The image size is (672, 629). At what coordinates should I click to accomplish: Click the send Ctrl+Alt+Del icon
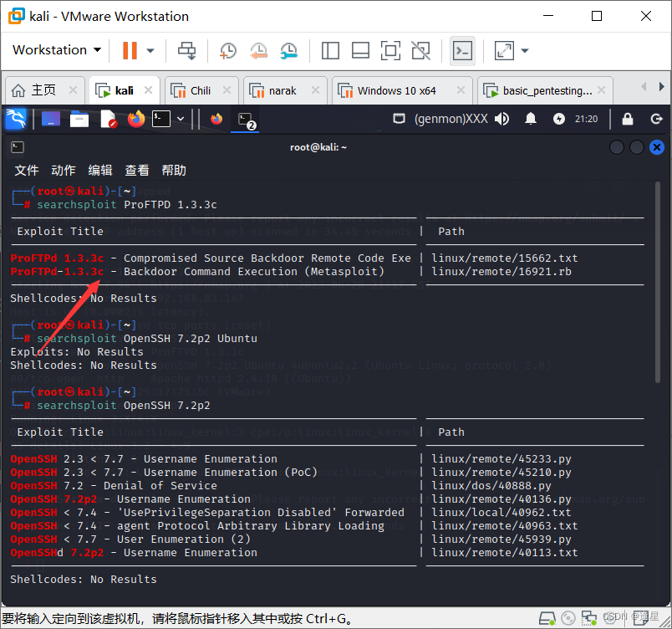tap(187, 50)
